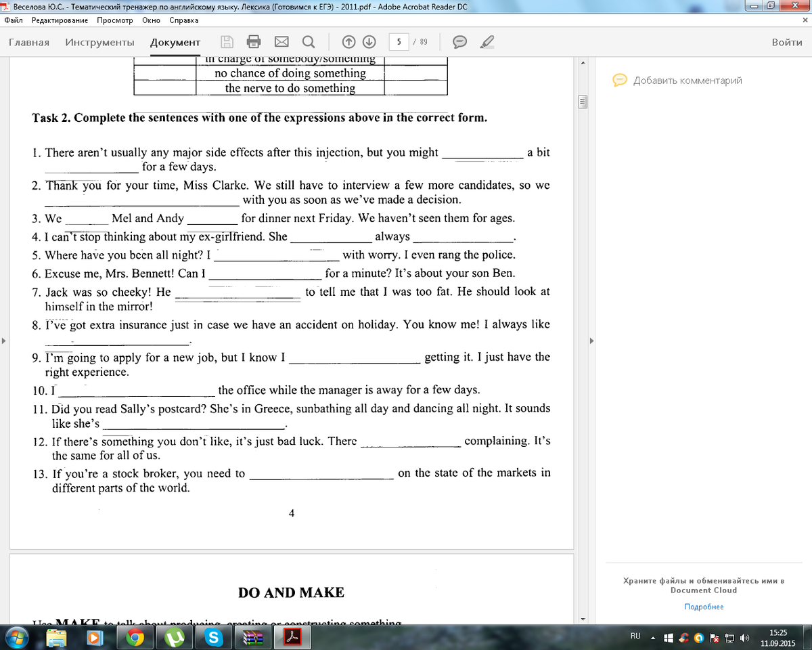Switch to the Инструменты tab
Viewport: 812px width, 650px height.
click(x=99, y=42)
